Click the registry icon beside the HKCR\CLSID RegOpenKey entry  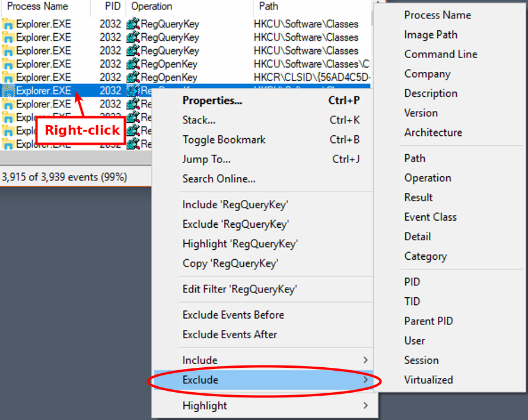[133, 78]
